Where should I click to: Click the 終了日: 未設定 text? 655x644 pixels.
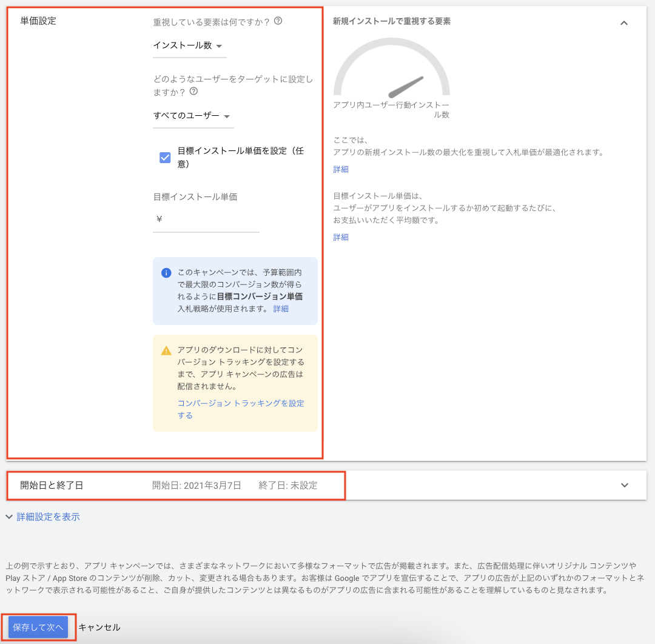287,485
